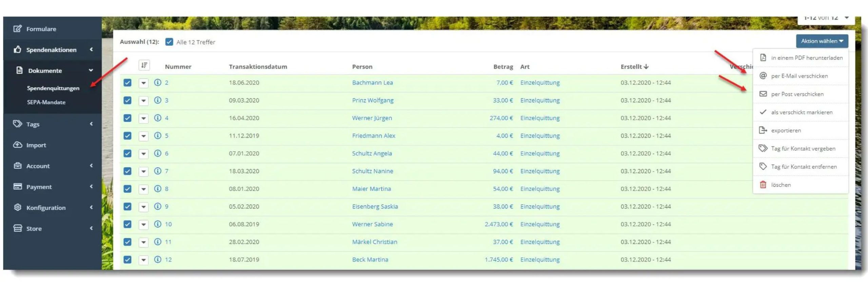
Task: Untick the checkbox for Beck Martina's receipt
Action: (127, 260)
